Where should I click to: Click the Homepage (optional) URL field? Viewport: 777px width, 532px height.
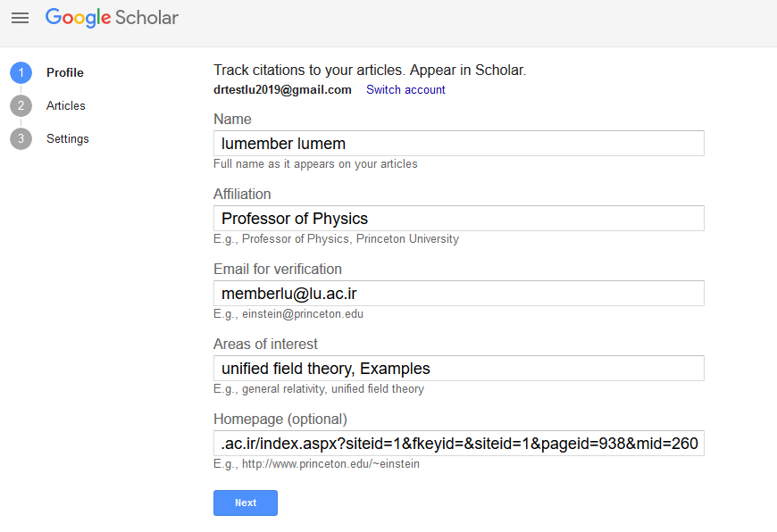pos(459,444)
